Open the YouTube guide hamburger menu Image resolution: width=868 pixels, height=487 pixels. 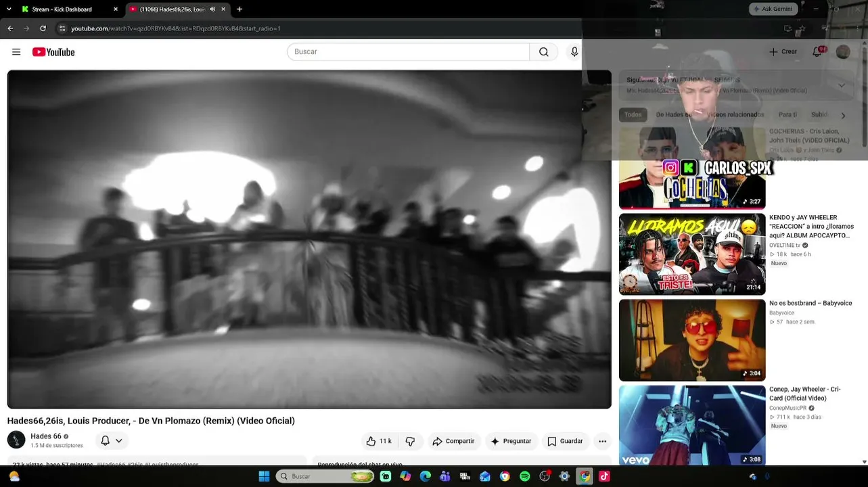pyautogui.click(x=16, y=52)
